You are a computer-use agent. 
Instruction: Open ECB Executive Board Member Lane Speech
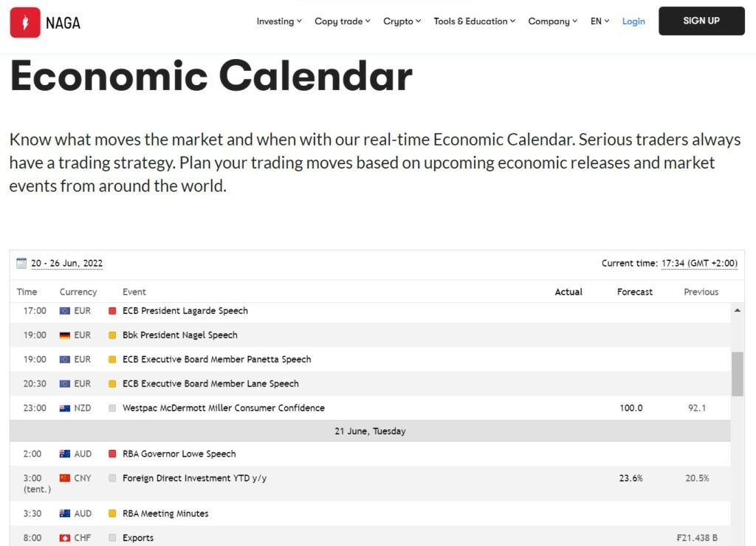coord(210,384)
